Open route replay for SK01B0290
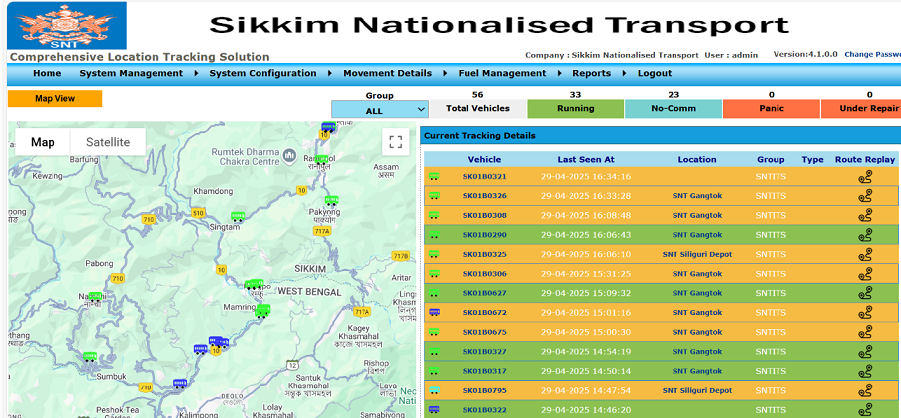This screenshot has height=418, width=901. (x=865, y=235)
